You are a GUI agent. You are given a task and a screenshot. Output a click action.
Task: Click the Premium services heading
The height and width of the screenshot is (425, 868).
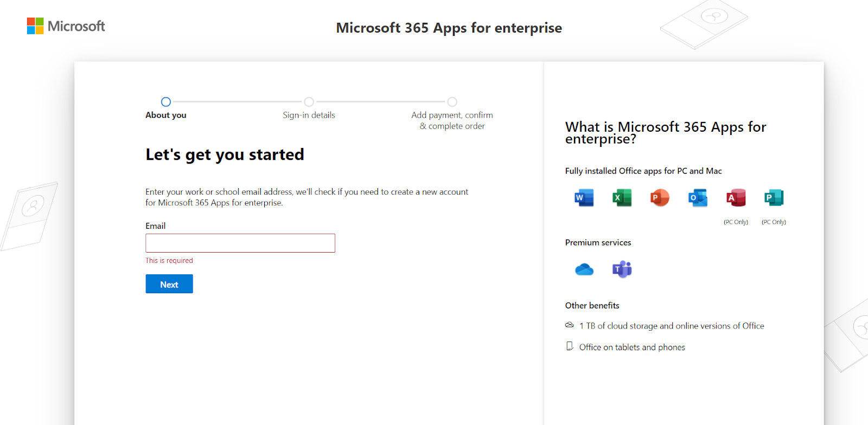[x=598, y=243]
